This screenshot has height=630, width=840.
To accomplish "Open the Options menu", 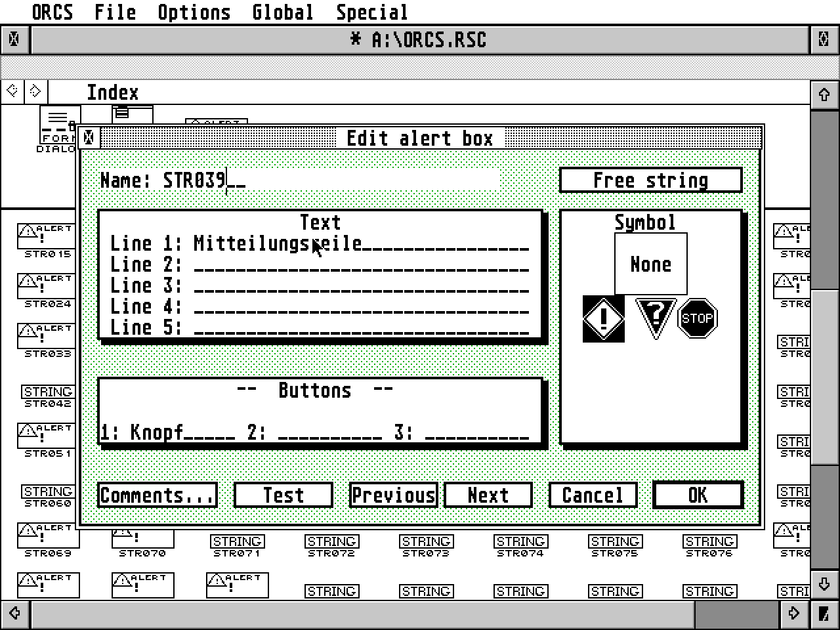I will point(194,12).
